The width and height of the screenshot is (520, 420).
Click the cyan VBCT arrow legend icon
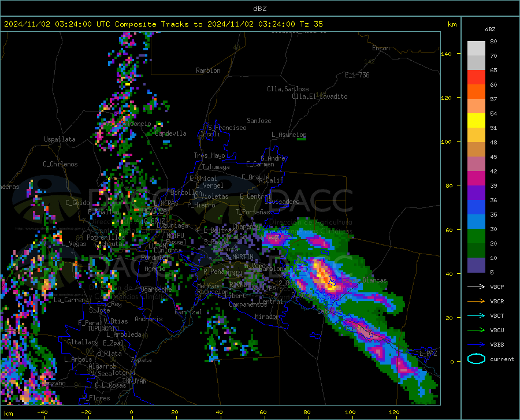point(476,315)
